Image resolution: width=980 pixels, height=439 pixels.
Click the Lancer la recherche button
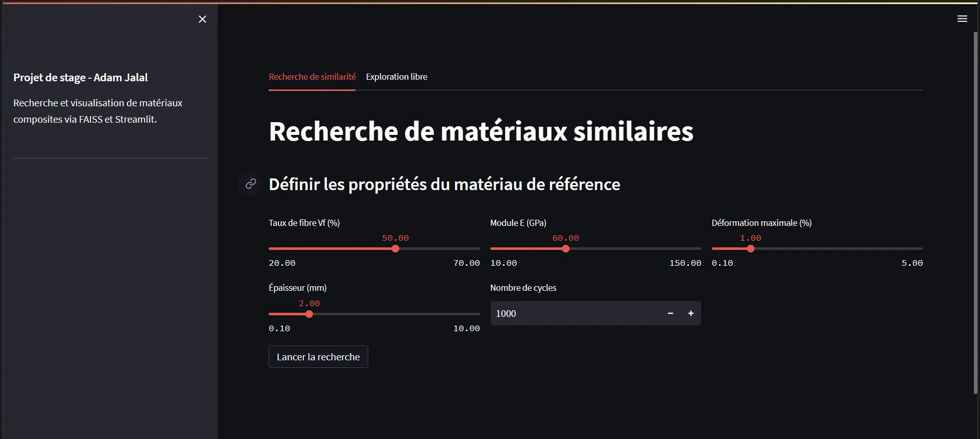[x=318, y=357]
